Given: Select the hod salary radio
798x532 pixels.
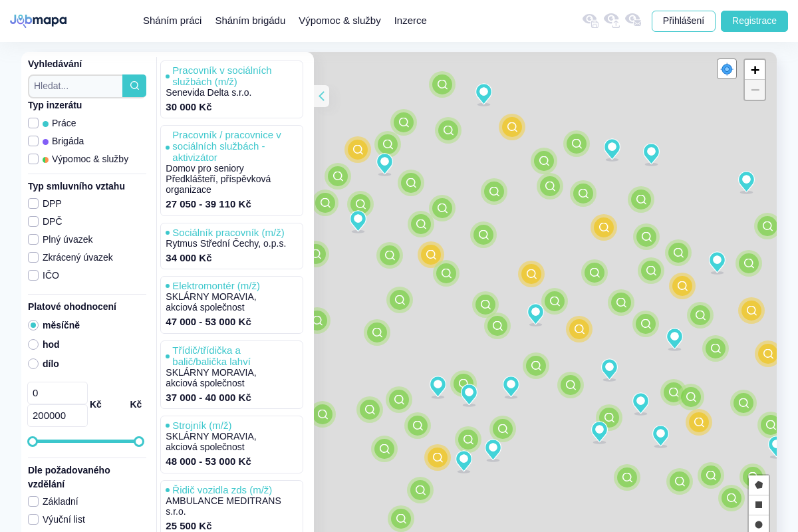Looking at the screenshot, I should (33, 344).
